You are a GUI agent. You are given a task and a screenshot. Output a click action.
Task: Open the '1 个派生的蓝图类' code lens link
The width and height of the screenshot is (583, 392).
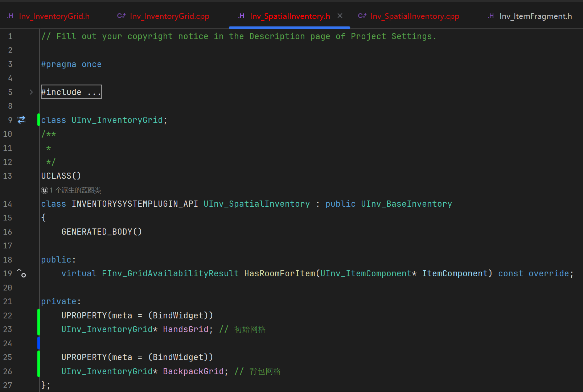coord(75,190)
